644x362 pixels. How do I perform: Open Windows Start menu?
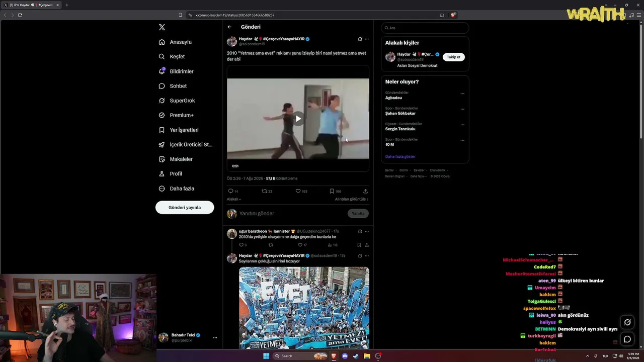click(x=266, y=356)
